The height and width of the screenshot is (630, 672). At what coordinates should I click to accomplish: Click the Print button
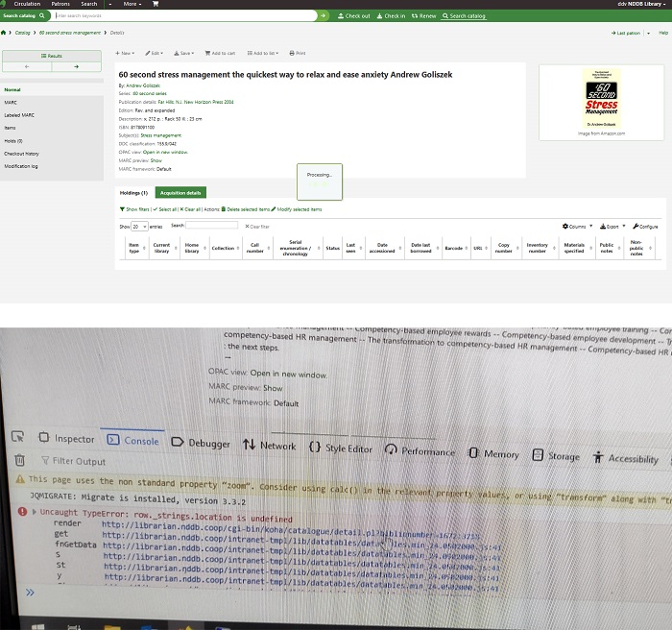pyautogui.click(x=298, y=53)
